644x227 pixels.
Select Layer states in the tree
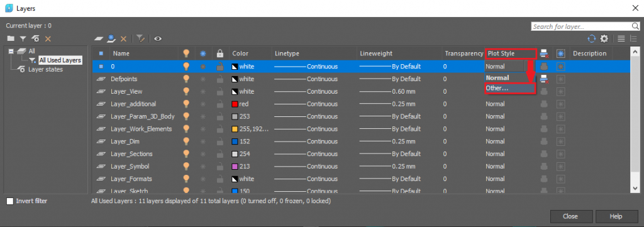[45, 69]
